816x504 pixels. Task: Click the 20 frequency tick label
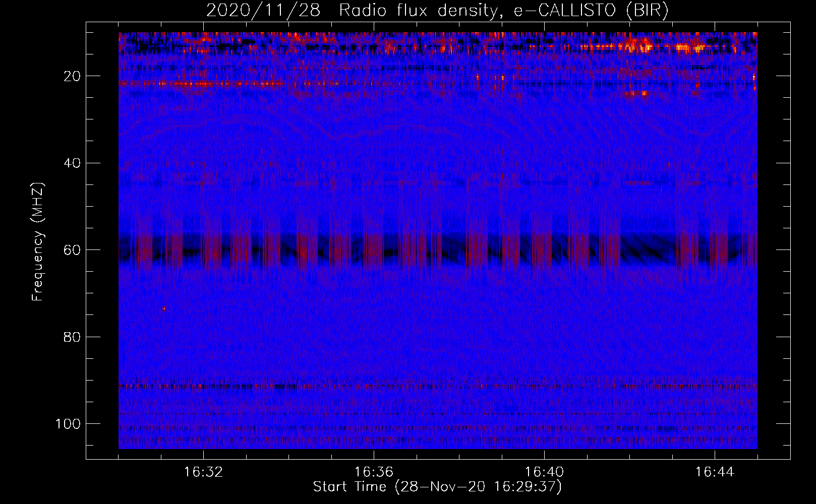pos(72,76)
